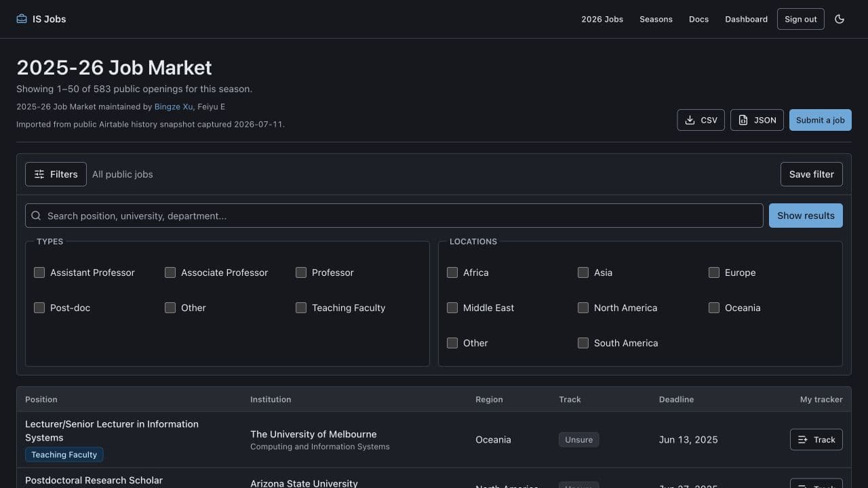Check the Teaching Faculty checkbox
Screen dimensions: 868x488
(301, 308)
